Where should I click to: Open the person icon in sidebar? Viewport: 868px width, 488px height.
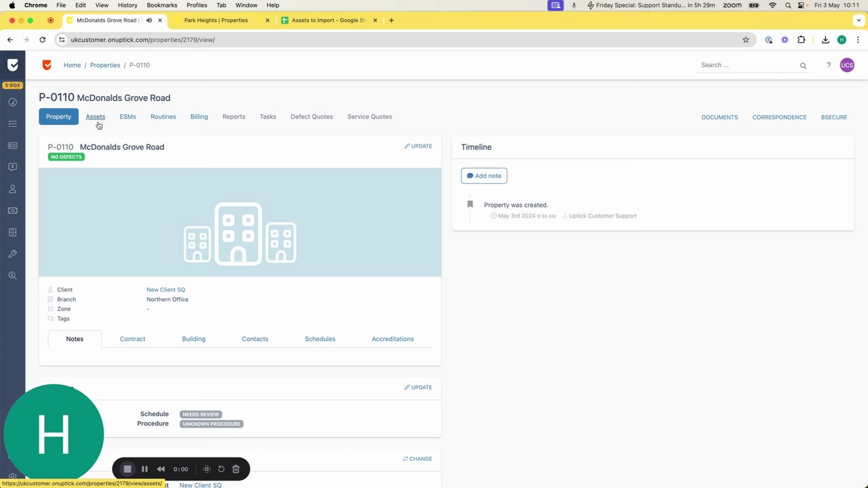[12, 189]
